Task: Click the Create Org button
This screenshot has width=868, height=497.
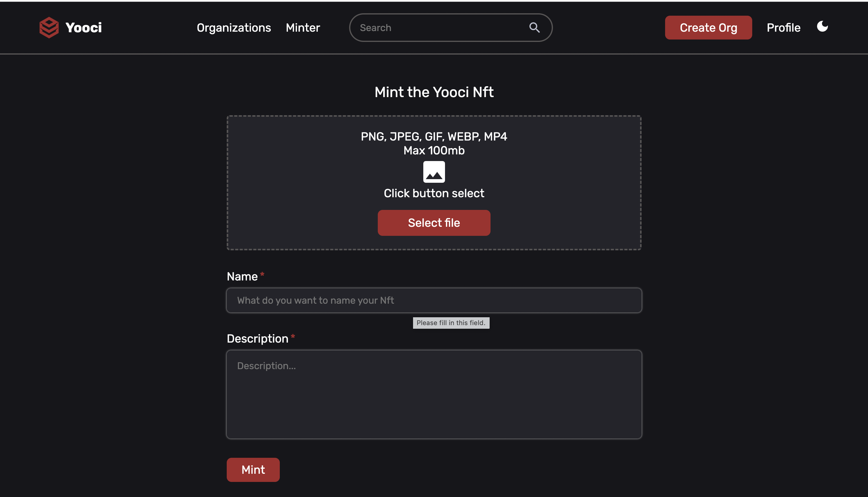Action: (x=708, y=28)
